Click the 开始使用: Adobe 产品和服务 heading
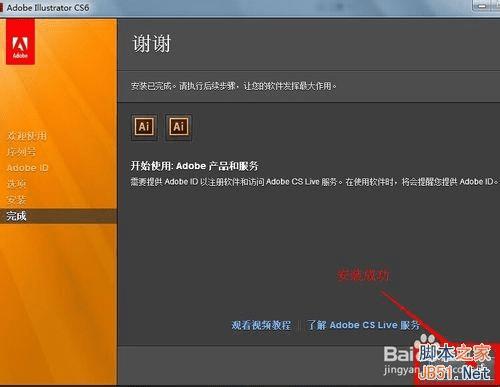This screenshot has height=387, width=500. [x=194, y=166]
